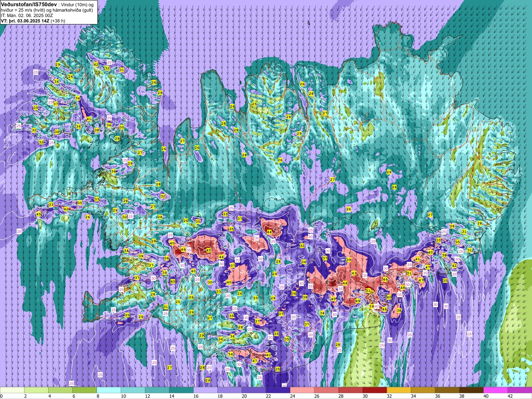Click the legend tick number '16'
The height and width of the screenshot is (399, 532).
click(x=195, y=396)
